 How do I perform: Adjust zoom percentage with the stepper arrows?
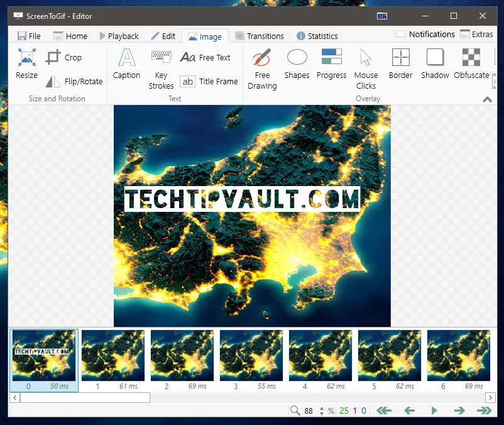click(x=322, y=411)
